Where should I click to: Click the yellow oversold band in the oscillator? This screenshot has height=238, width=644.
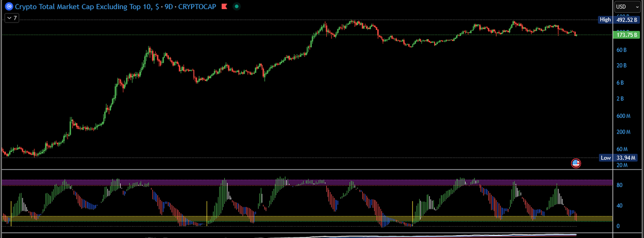click(x=306, y=219)
